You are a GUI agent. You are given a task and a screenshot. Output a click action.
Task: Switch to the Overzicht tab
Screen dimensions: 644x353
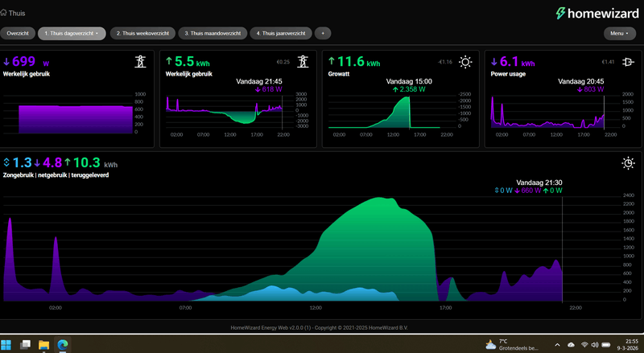[x=18, y=34]
